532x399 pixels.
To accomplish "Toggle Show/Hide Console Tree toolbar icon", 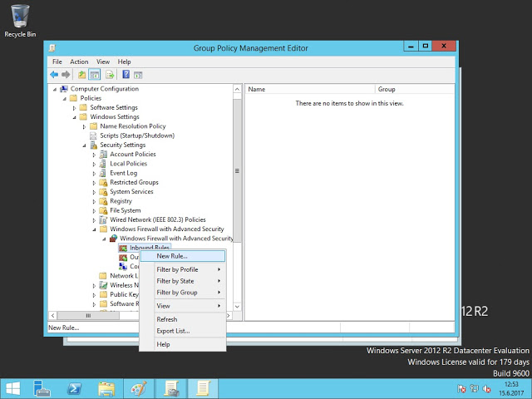I will point(95,75).
